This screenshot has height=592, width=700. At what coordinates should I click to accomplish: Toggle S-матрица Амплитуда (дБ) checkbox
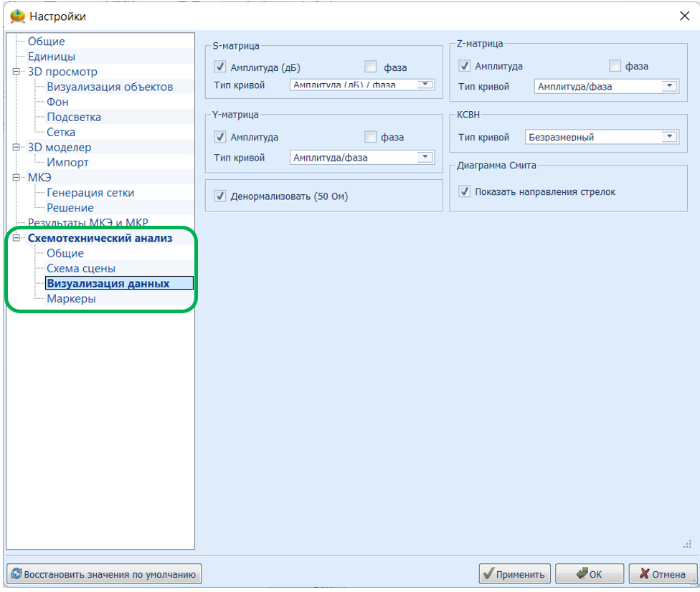(x=220, y=67)
